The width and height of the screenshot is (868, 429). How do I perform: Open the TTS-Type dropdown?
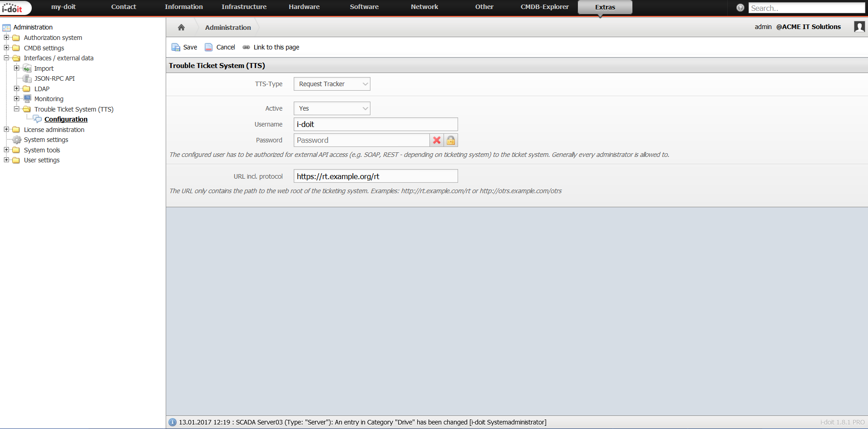[x=332, y=84]
